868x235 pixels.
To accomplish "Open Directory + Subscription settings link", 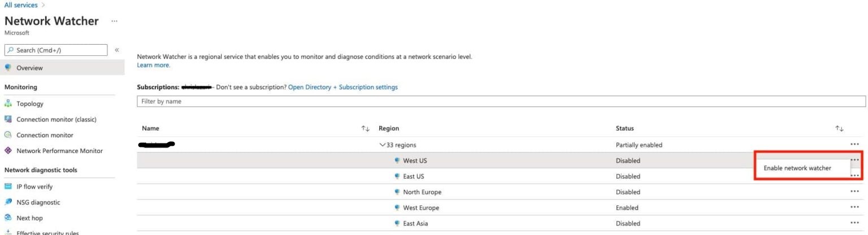I will [342, 88].
